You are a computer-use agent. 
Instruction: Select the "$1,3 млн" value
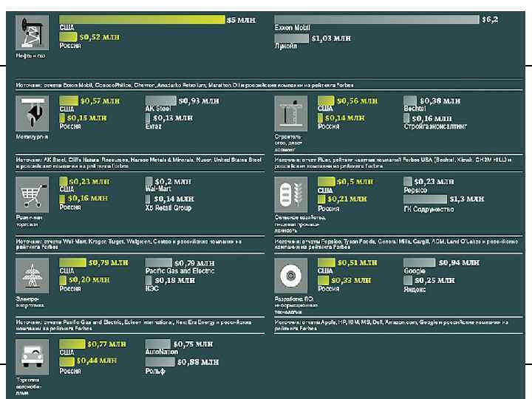(467, 199)
